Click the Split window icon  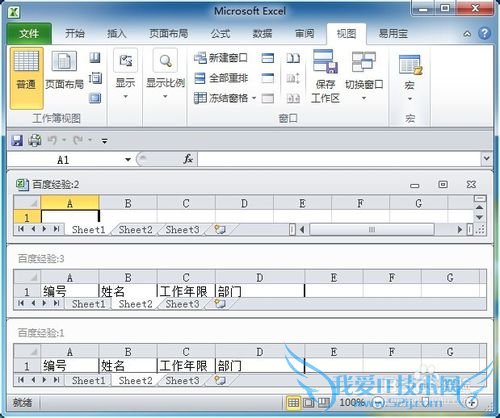tap(268, 58)
